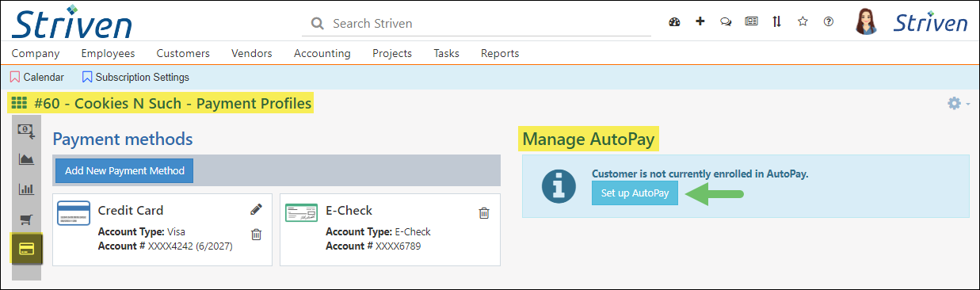Open the dashboard gauge icon in header
The height and width of the screenshot is (290, 980).
click(x=675, y=22)
